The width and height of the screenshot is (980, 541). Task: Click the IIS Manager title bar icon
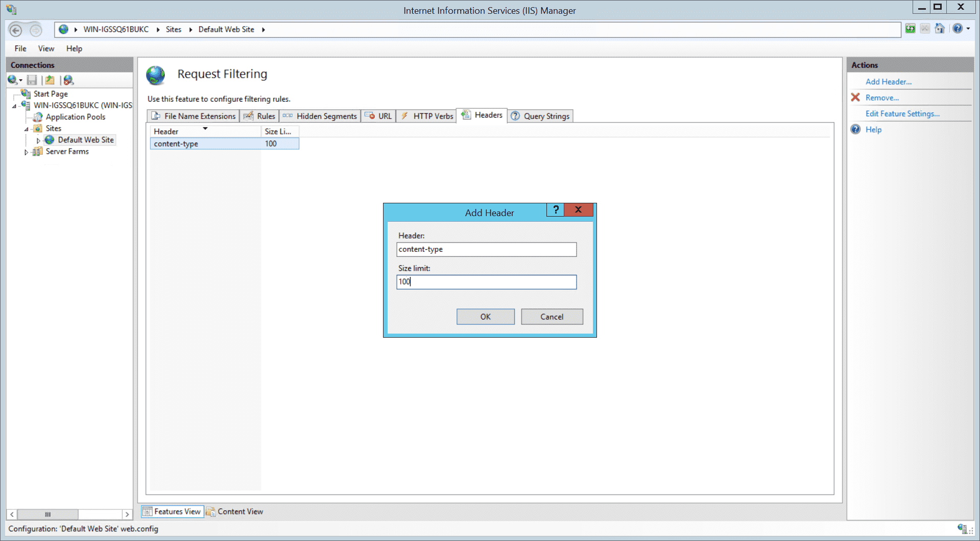11,10
